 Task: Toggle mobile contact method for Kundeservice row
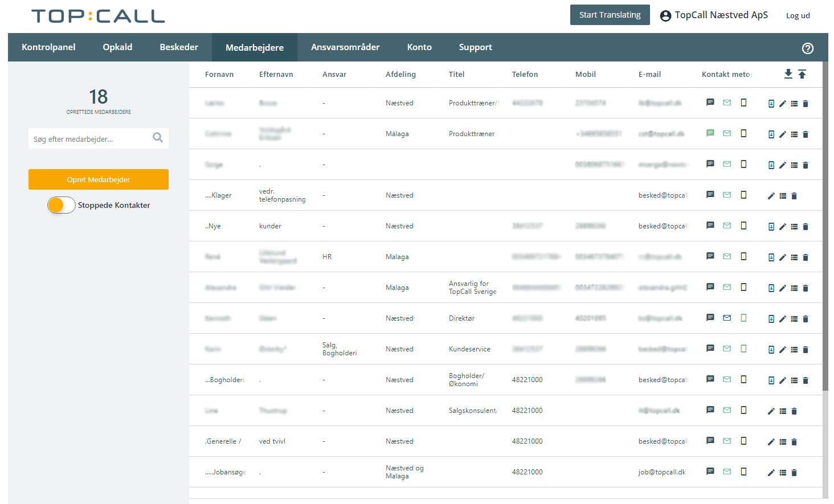(x=743, y=349)
